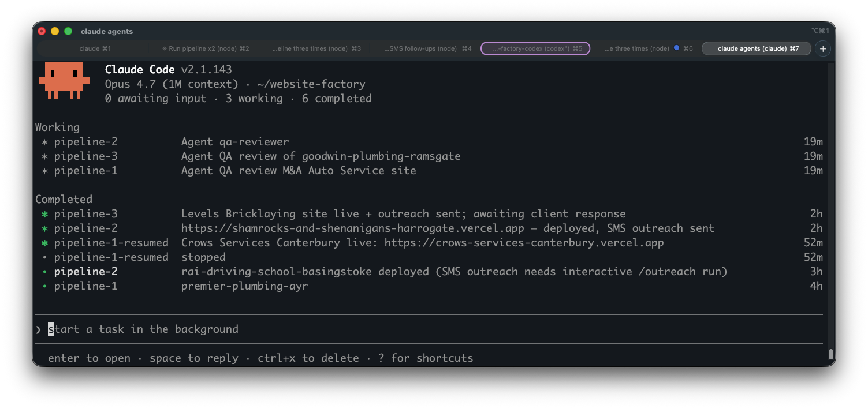Screen dimensions: 868x409
Task: Click the 4h elapsed time for premier-plumbing-ayr
Action: pos(817,286)
